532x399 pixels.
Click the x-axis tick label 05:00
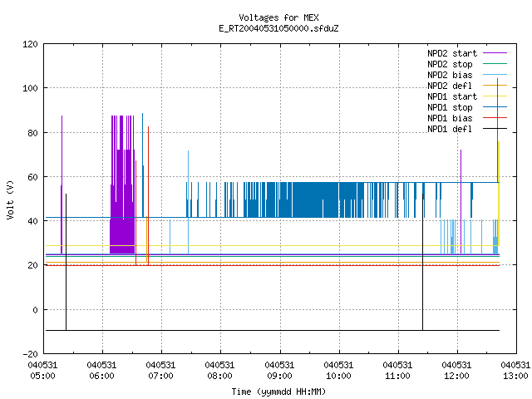pos(42,376)
